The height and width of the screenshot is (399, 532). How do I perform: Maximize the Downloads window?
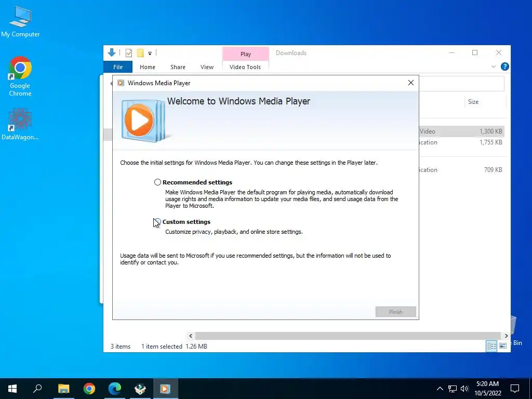pos(475,52)
